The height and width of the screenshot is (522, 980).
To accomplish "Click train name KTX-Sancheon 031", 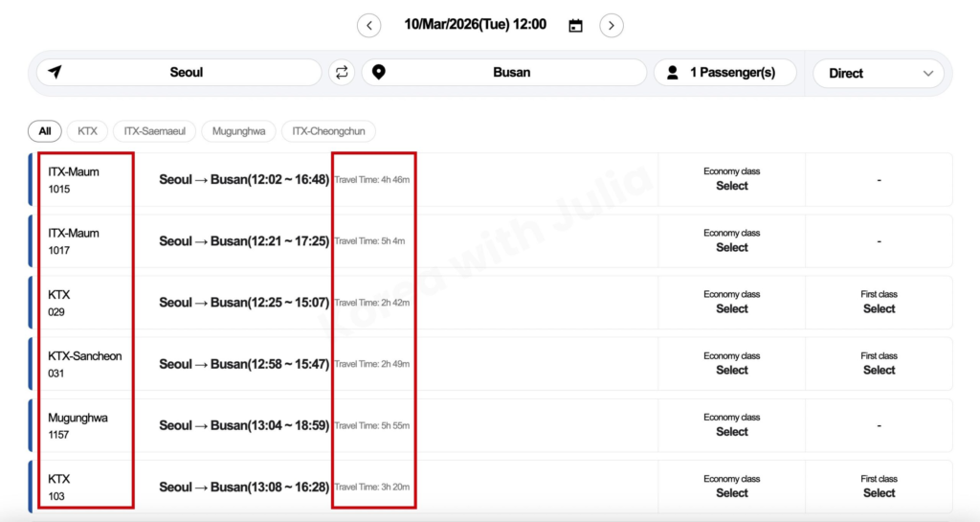I will pos(85,364).
